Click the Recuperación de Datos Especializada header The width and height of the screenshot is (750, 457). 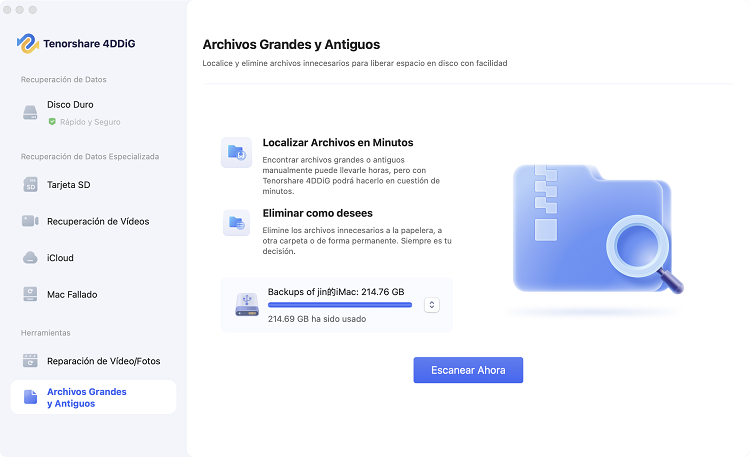(90, 156)
